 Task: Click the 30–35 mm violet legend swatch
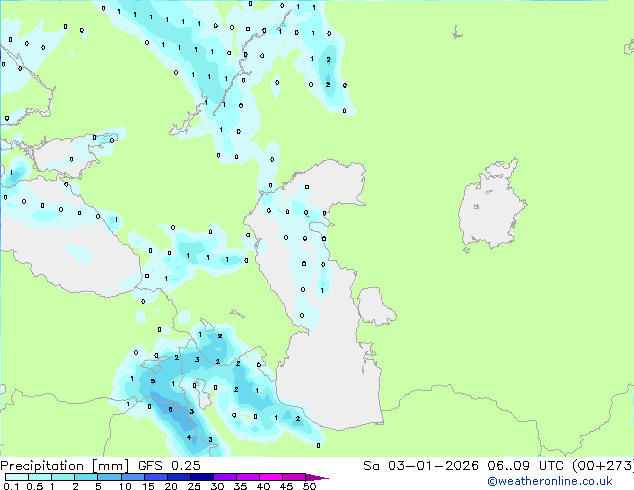tap(224, 477)
